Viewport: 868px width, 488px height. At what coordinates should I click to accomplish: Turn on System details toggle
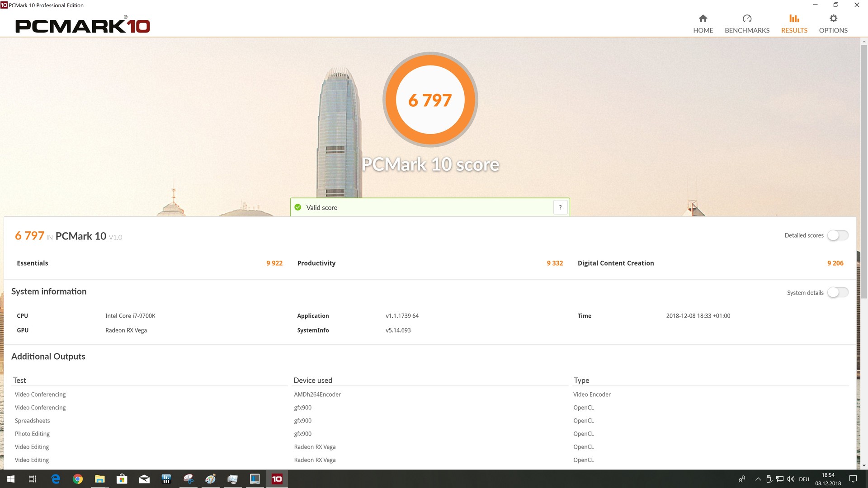tap(837, 293)
